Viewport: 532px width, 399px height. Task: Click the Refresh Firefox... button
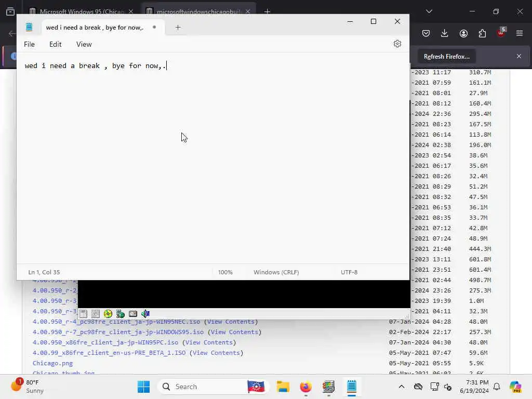(x=446, y=57)
